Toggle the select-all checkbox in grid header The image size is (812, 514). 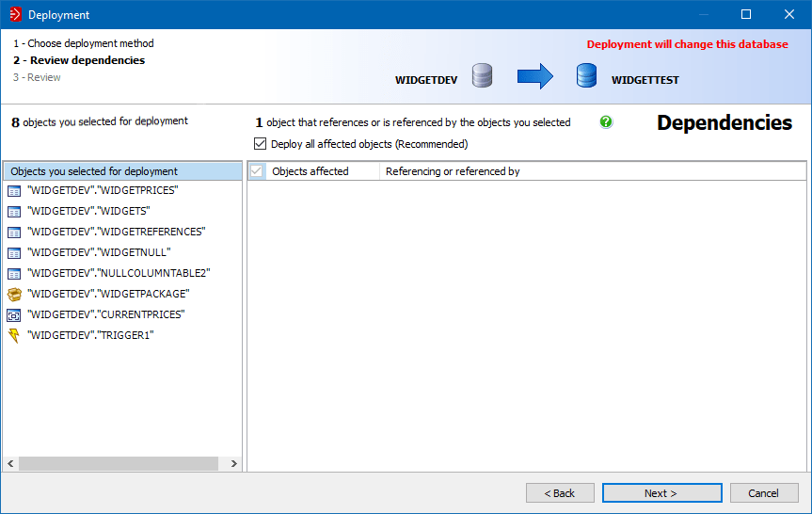click(256, 171)
